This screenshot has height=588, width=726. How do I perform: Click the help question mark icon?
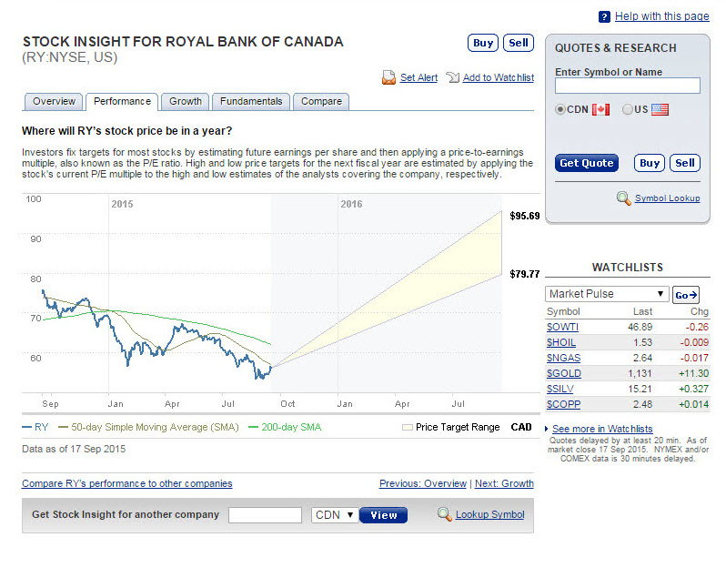click(x=604, y=16)
